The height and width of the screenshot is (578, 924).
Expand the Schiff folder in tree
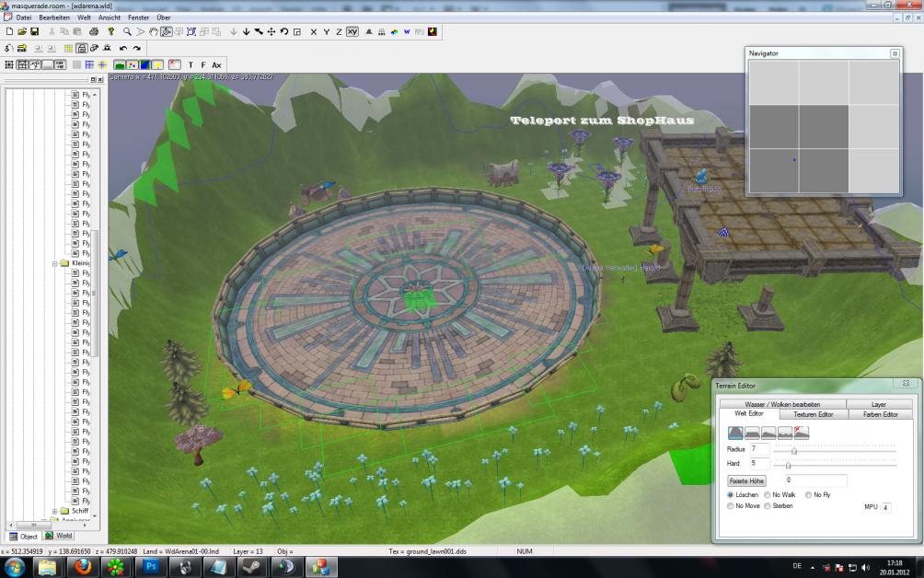coord(55,511)
